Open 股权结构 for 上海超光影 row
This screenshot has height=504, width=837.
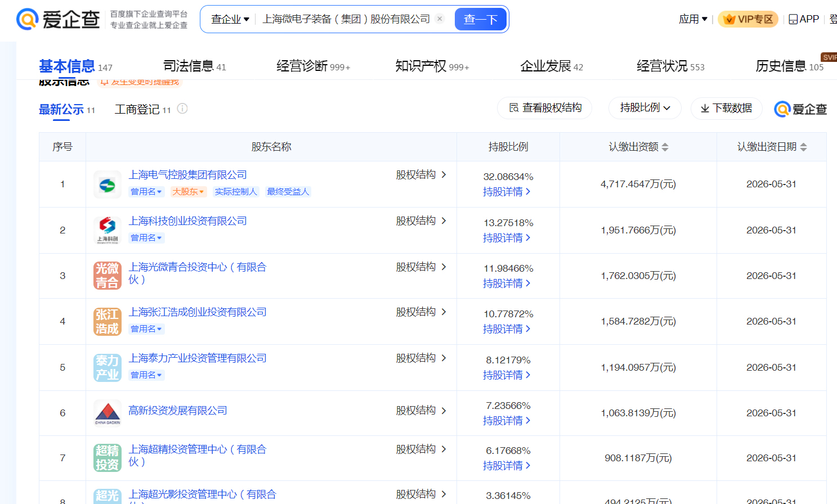421,494
